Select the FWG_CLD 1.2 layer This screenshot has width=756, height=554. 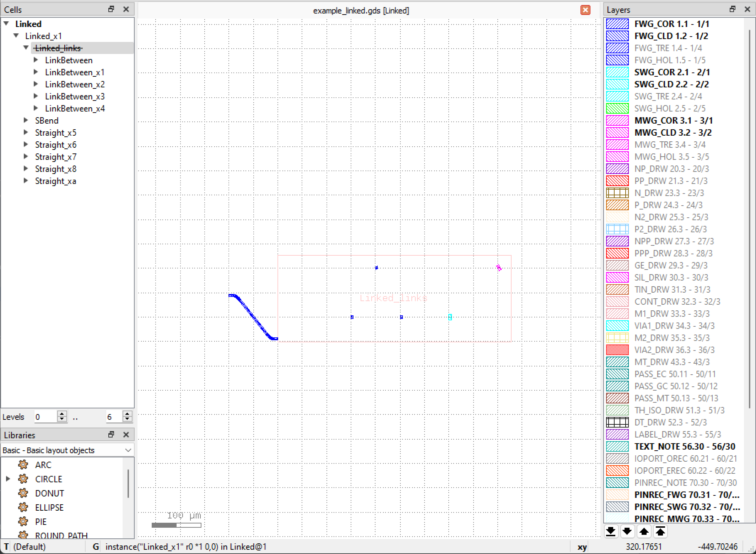coord(671,36)
